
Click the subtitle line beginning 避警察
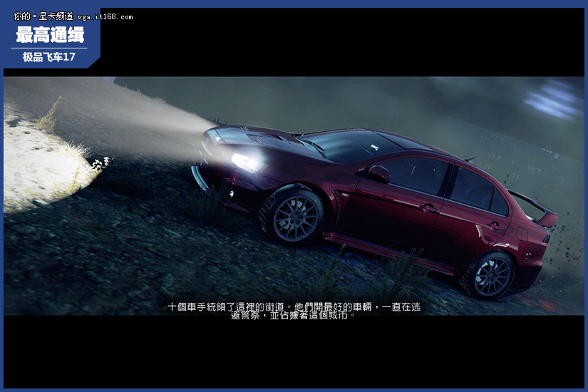pyautogui.click(x=293, y=316)
